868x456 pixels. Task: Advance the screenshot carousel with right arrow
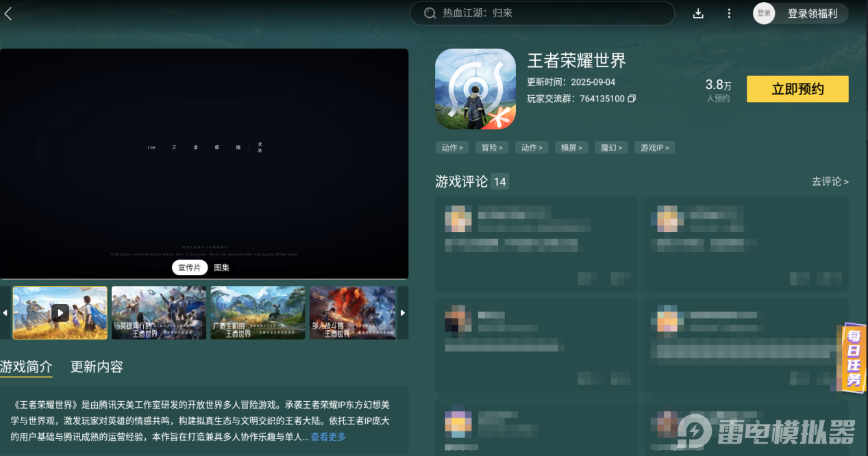click(404, 312)
